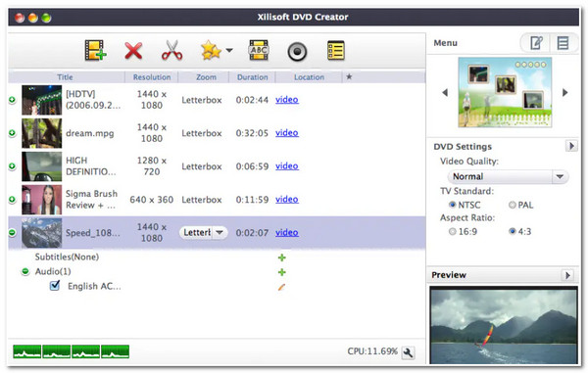Open the yellow list icon in the toolbar
The height and width of the screenshot is (373, 588).
pos(335,50)
